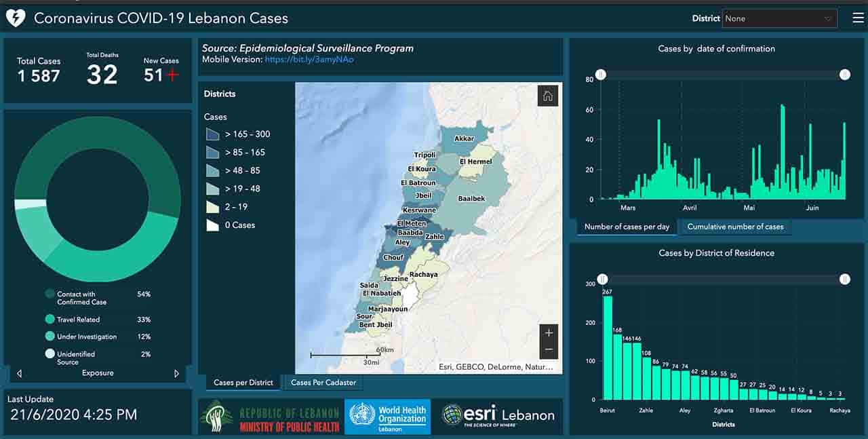Zoom out on the map with minus button
This screenshot has height=439, width=868.
tap(549, 349)
